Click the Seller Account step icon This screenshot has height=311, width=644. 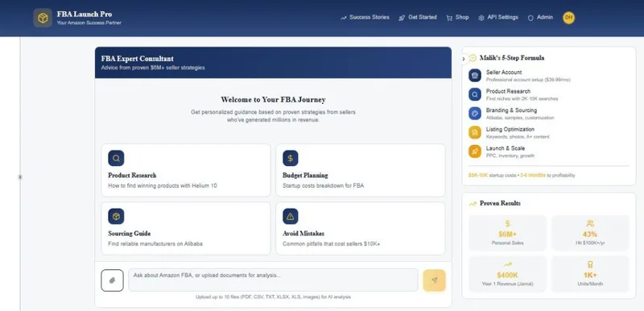click(475, 75)
